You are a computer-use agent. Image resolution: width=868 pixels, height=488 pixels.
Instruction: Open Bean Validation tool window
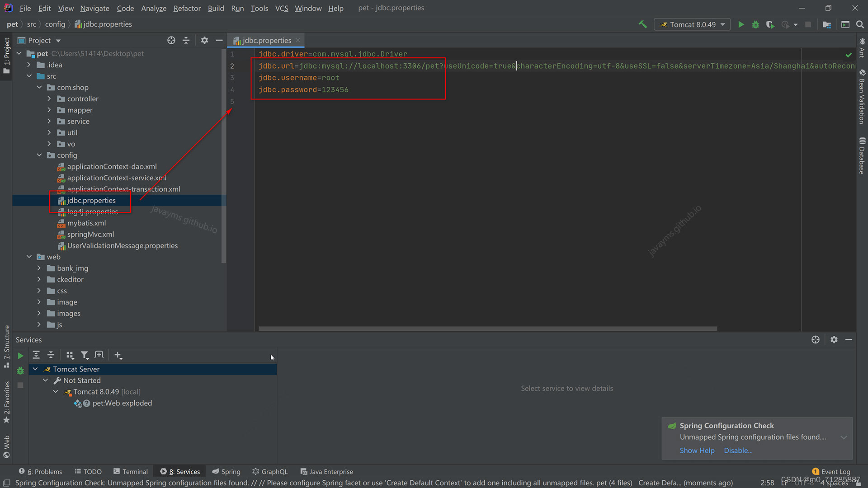click(862, 97)
